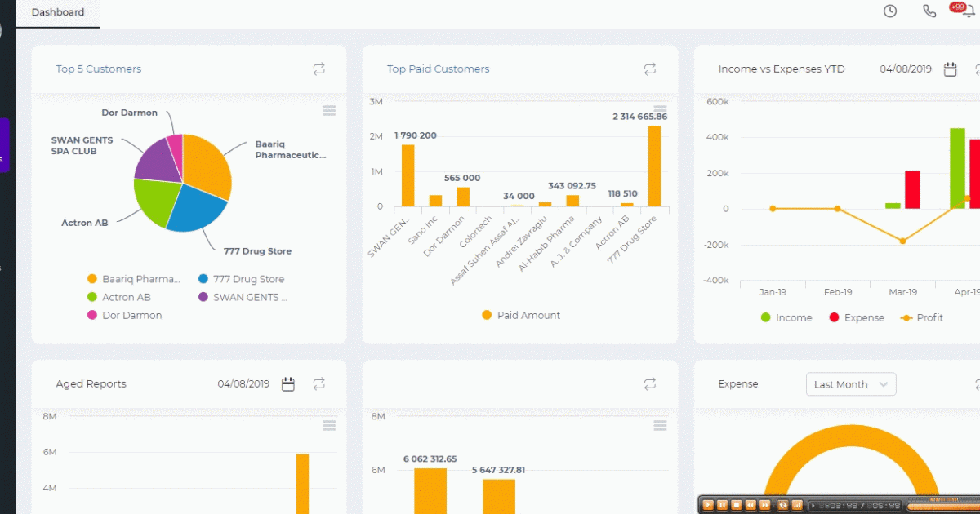Click Top 5 Customers title link

tap(98, 69)
